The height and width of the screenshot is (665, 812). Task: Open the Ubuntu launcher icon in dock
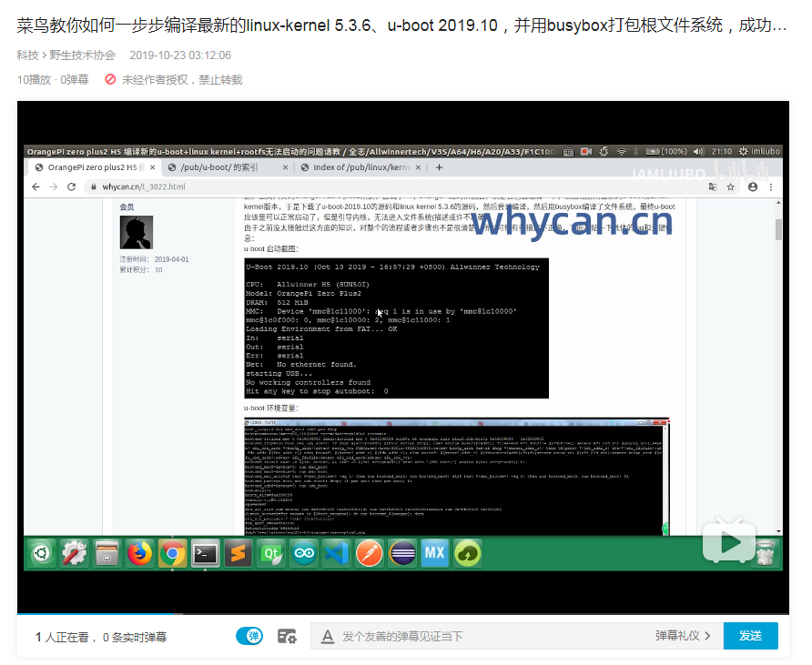(42, 554)
